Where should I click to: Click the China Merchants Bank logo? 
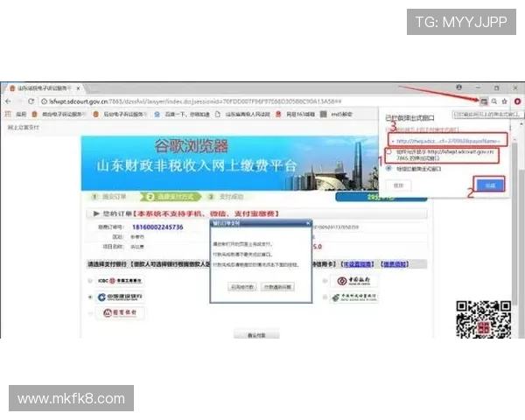point(120,313)
